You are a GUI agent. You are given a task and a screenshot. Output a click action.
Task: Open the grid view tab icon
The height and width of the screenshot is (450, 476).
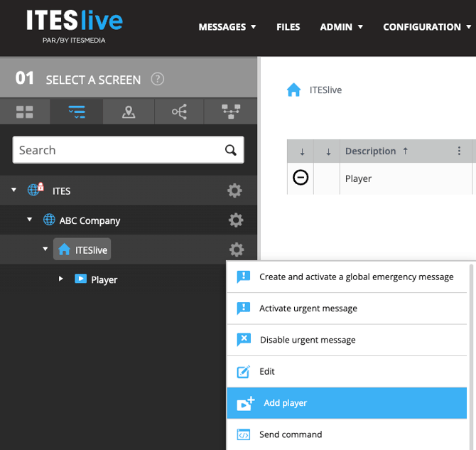(x=25, y=112)
